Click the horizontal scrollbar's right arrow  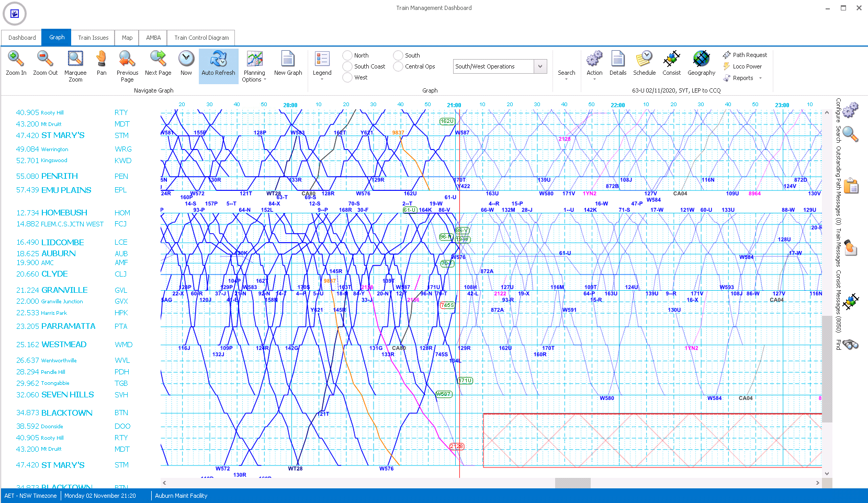click(819, 483)
